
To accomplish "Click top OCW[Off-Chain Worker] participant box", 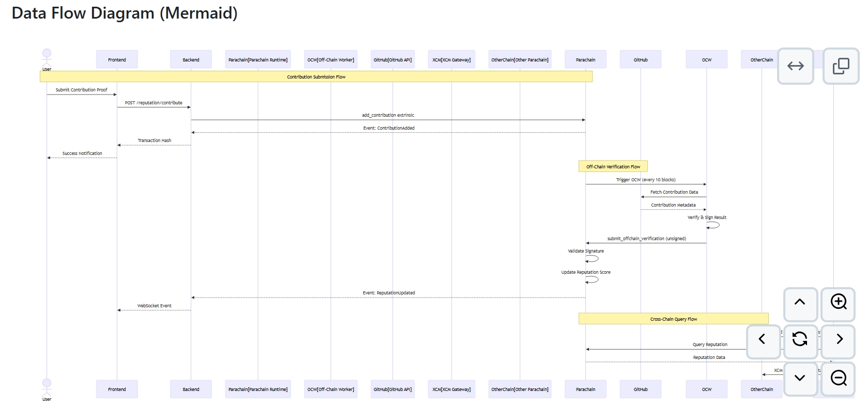I will [331, 60].
